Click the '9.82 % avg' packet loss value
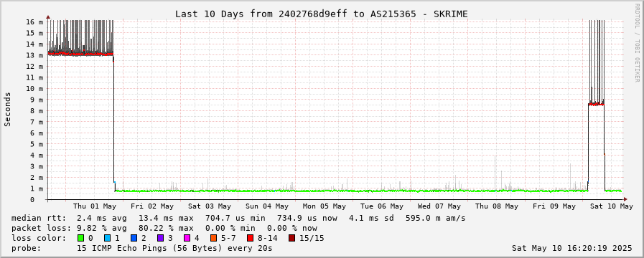The height and width of the screenshot is (258, 644). (102, 228)
